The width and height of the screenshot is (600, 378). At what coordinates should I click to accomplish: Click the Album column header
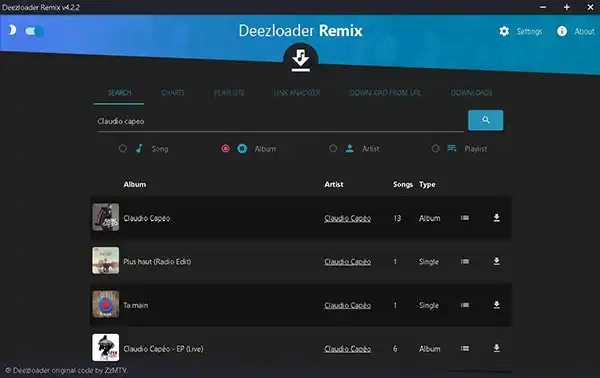coord(135,184)
